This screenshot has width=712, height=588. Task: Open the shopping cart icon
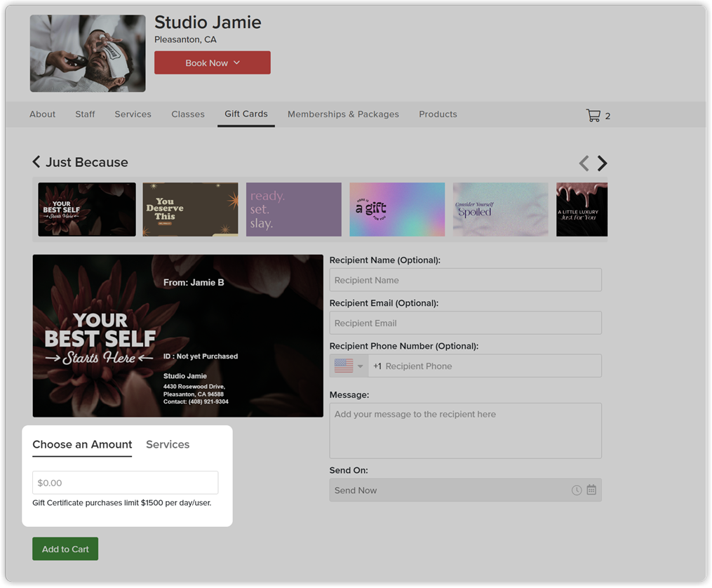(593, 115)
